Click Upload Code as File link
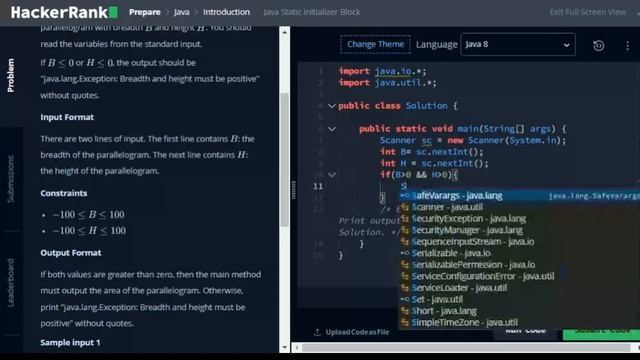This screenshot has height=360, width=640. click(357, 332)
